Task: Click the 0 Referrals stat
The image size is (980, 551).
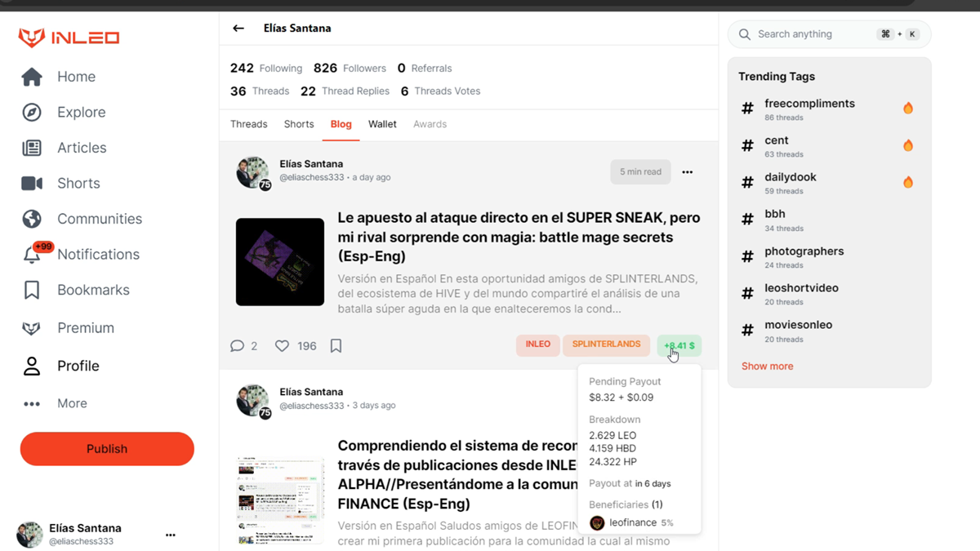Action: coord(425,69)
